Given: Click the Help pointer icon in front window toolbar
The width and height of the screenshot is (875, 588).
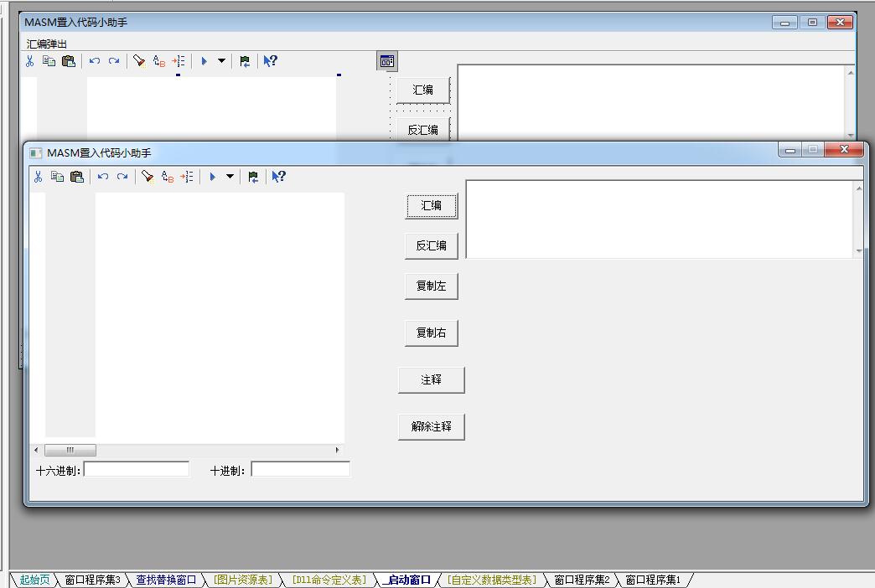Looking at the screenshot, I should [x=278, y=177].
